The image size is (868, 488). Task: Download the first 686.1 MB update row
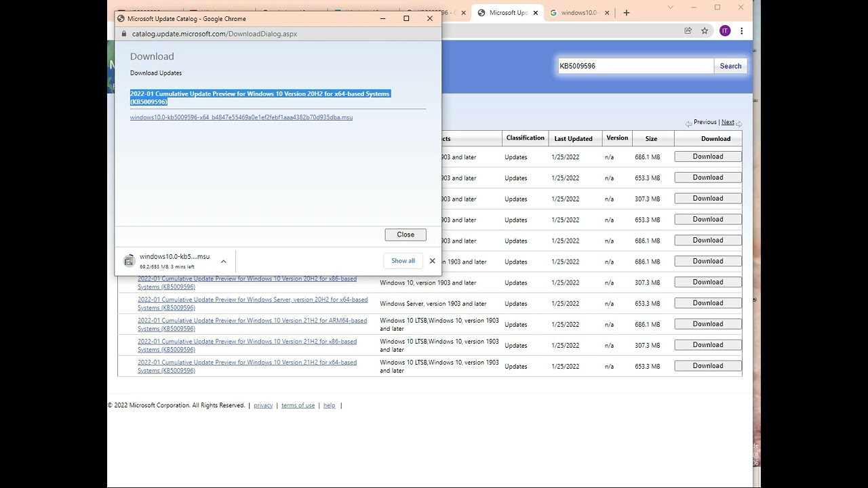(x=708, y=157)
